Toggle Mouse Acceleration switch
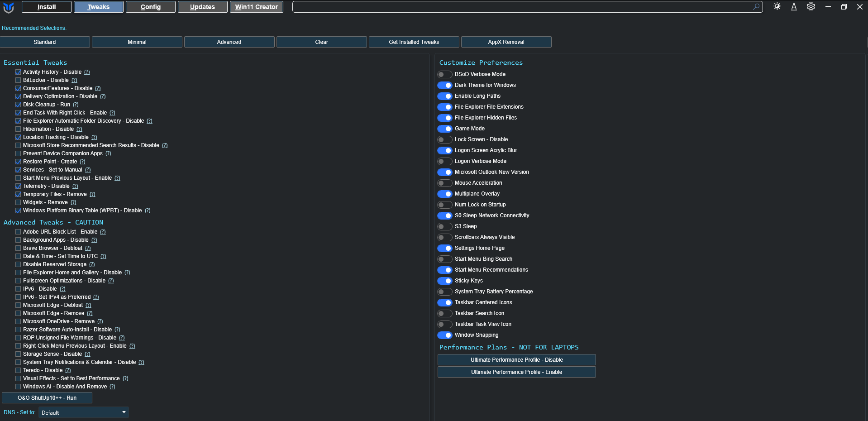Viewport: 868px width, 421px height. [445, 183]
